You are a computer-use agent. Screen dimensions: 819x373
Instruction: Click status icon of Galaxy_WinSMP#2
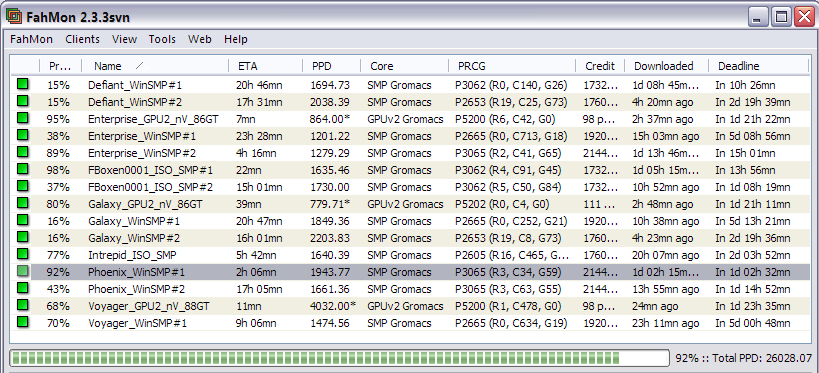22,237
